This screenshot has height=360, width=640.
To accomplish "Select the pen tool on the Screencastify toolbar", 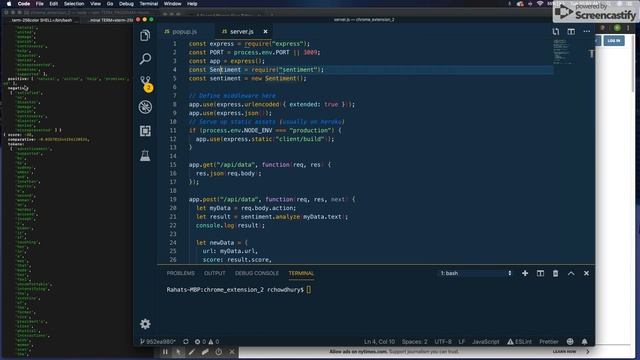I will [192, 352].
